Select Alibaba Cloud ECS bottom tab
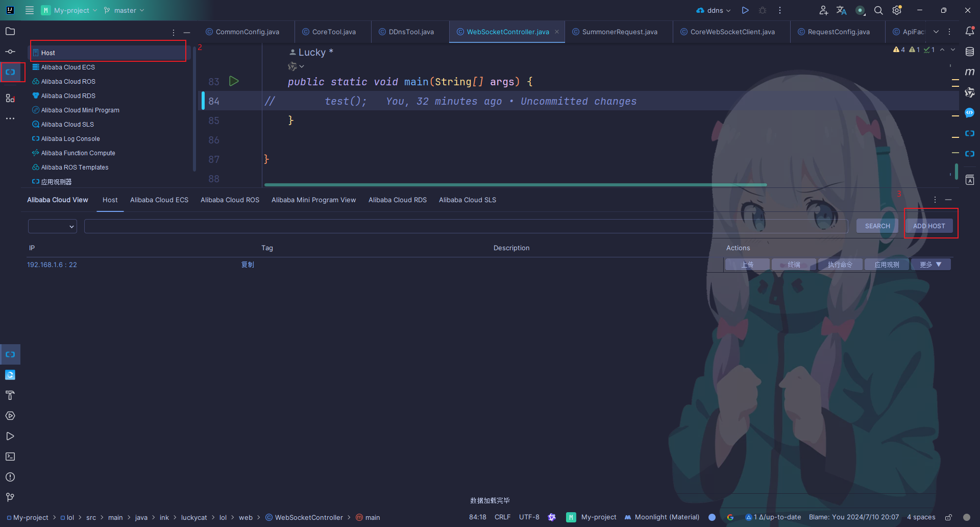Screen dimensions: 980x527 click(x=159, y=200)
